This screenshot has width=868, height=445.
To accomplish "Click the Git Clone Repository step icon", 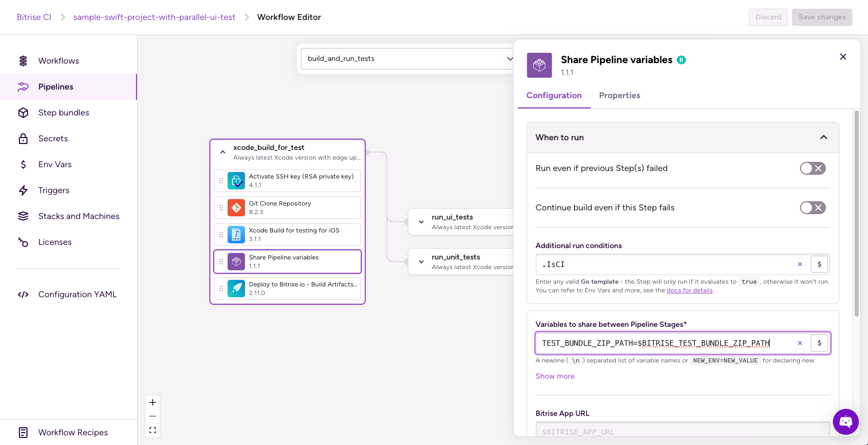I will 236,208.
